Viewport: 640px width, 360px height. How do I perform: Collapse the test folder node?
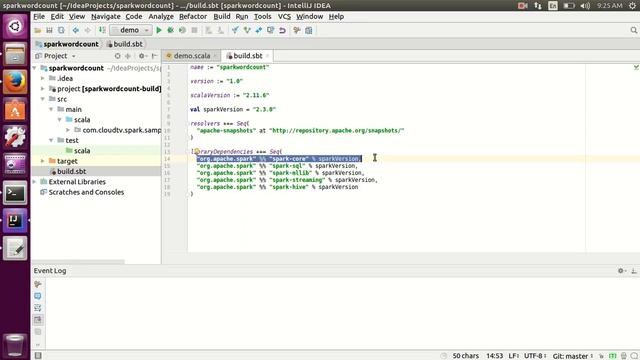click(51, 140)
